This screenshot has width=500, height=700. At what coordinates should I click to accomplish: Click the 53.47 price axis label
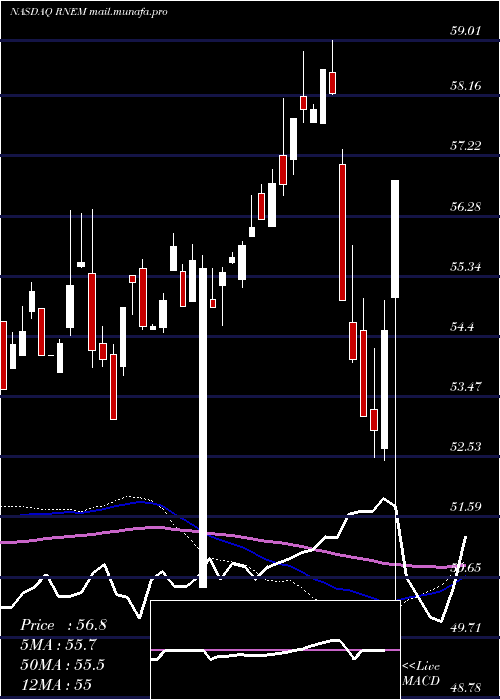465,386
